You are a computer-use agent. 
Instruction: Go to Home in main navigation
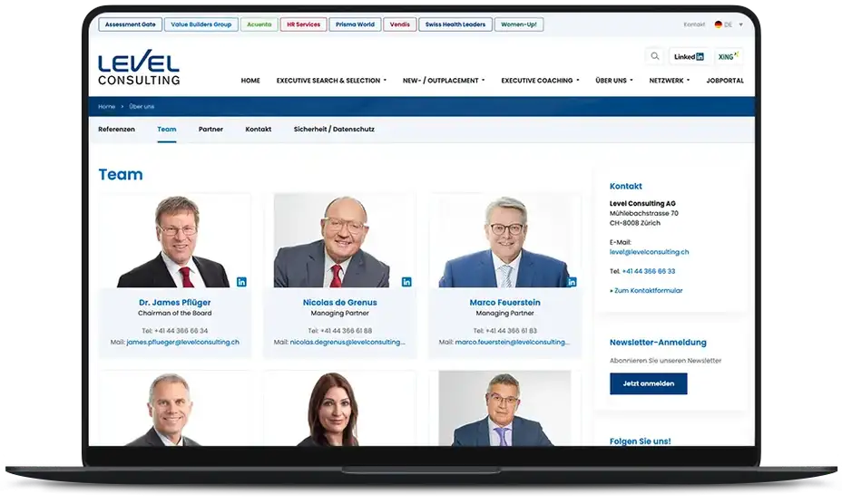tap(250, 81)
